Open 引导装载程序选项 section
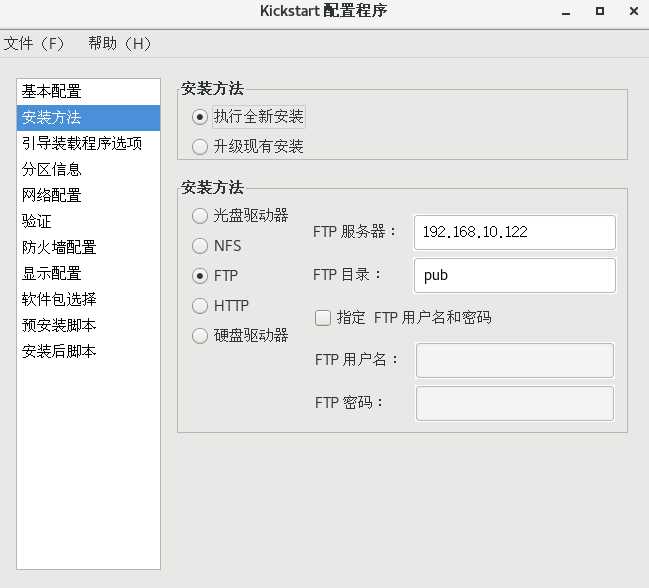The image size is (649, 588). [88, 144]
